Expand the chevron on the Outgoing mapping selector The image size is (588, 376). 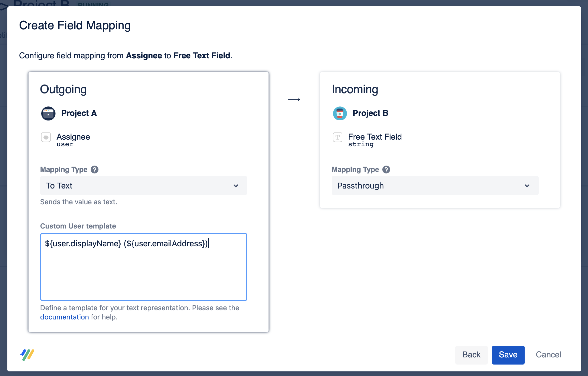[236, 185]
